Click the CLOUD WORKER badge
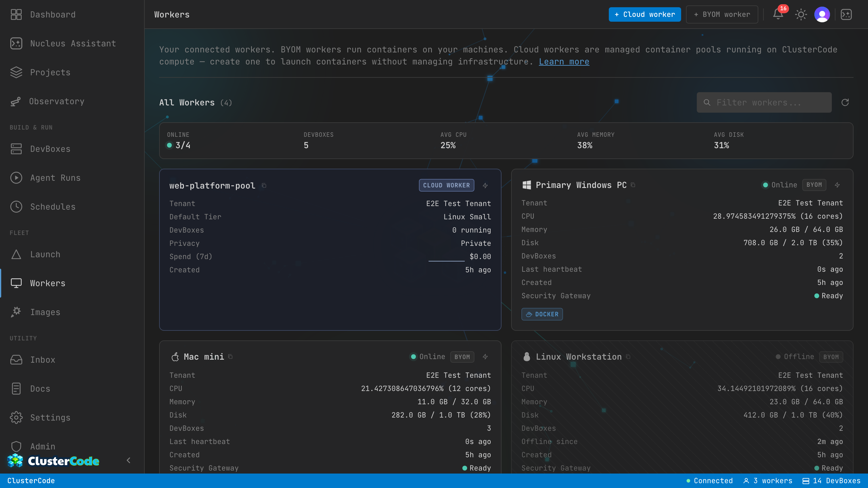The image size is (868, 488). (x=446, y=185)
